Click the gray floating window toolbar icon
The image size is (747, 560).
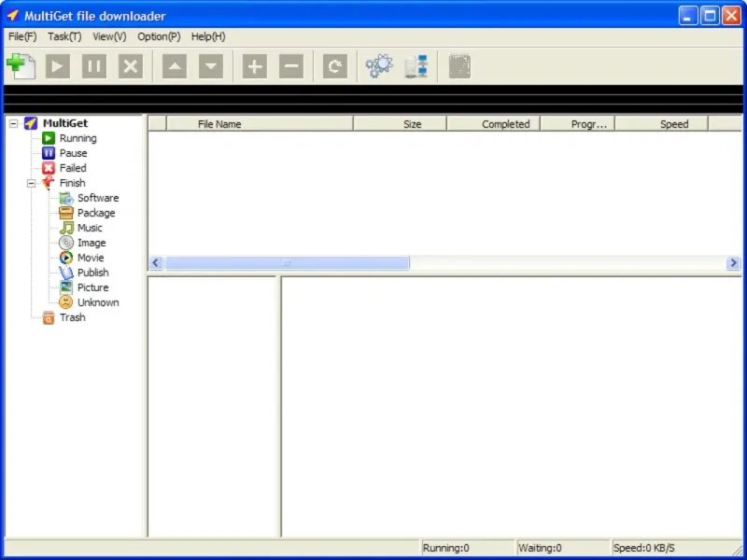[x=459, y=66]
